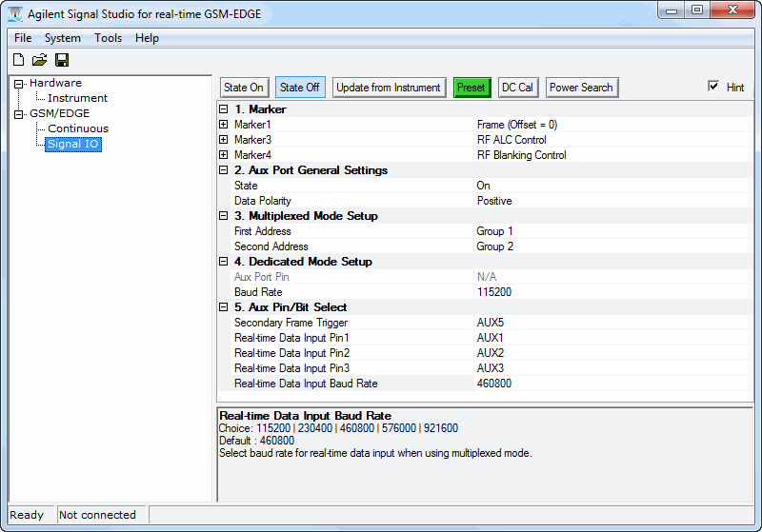This screenshot has width=762, height=532.
Task: Run Power Search
Action: (x=581, y=88)
